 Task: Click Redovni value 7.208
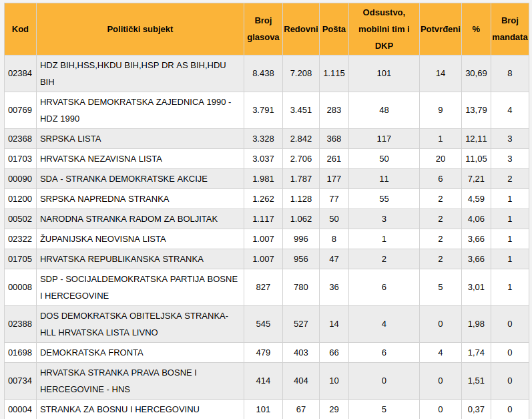click(300, 74)
